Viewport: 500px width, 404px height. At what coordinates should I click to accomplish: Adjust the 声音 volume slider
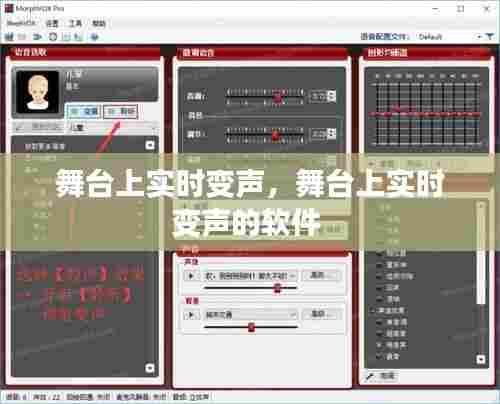(x=277, y=288)
